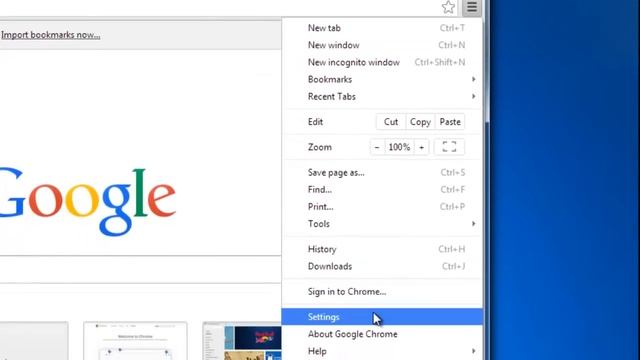Expand the Help submenu
640x360 pixels.
[382, 351]
